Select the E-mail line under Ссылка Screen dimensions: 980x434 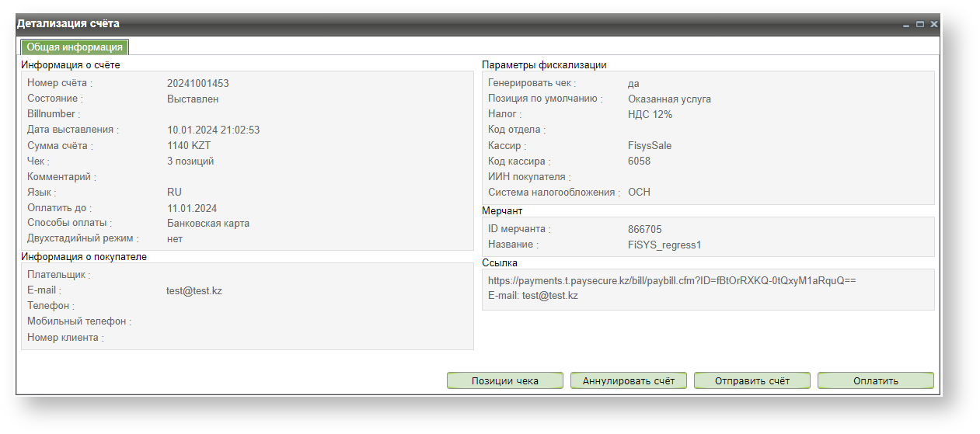pyautogui.click(x=532, y=296)
